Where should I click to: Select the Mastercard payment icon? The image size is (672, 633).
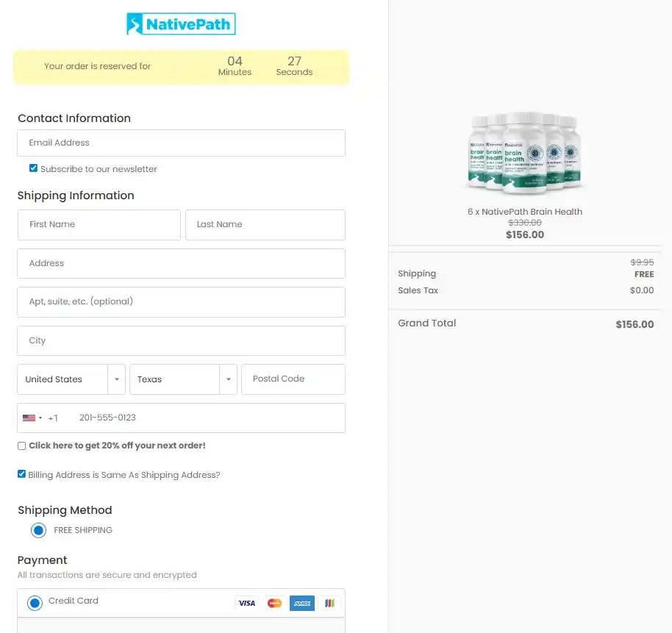click(274, 602)
